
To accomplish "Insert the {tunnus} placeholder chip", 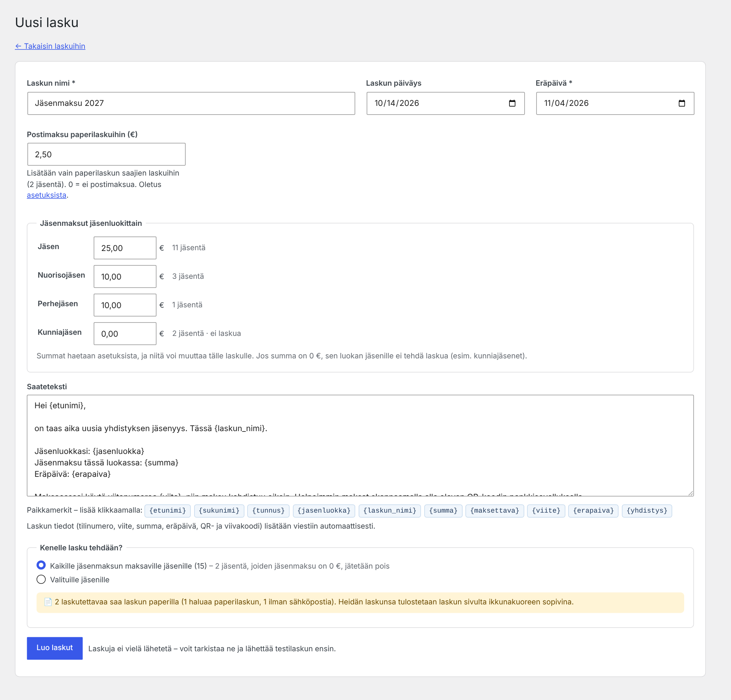I will [268, 511].
